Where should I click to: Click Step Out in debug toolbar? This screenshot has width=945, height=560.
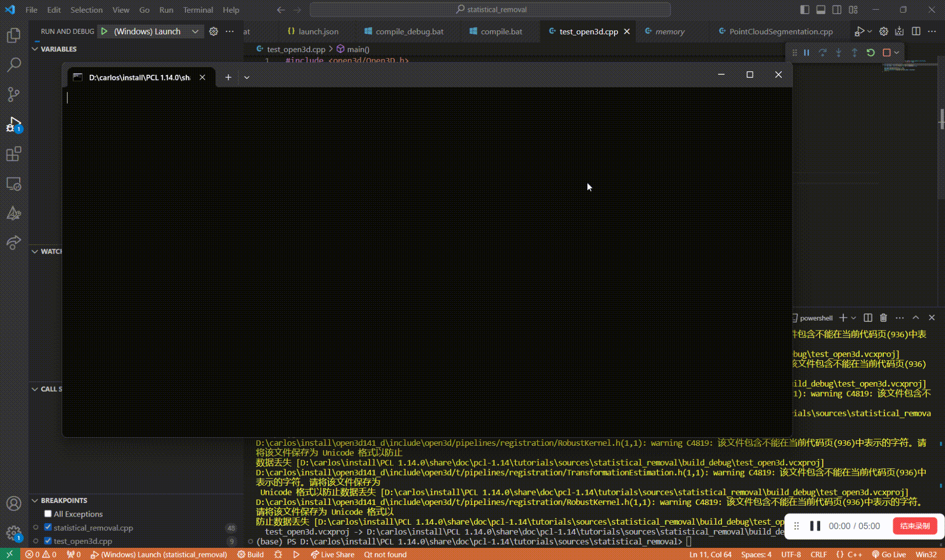point(855,53)
